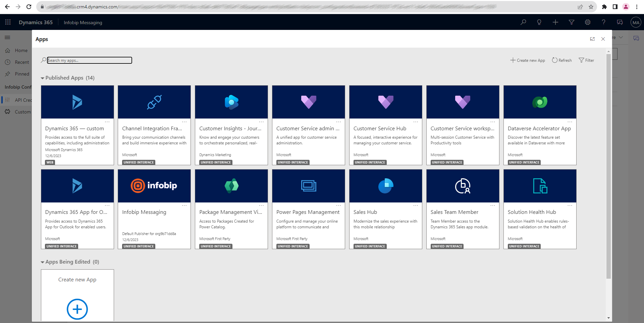Open Help via the question mark icon
This screenshot has height=323, width=644.
[603, 22]
